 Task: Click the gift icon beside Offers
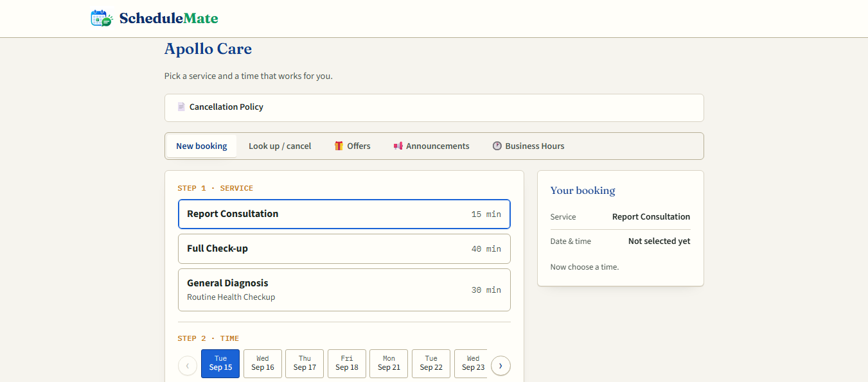[x=339, y=146]
